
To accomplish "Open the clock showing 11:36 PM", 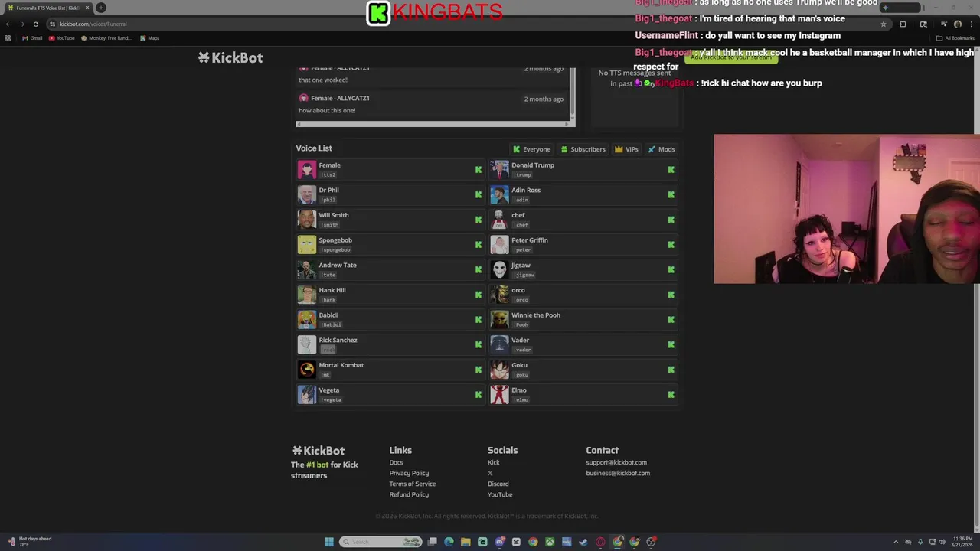I will click(962, 541).
